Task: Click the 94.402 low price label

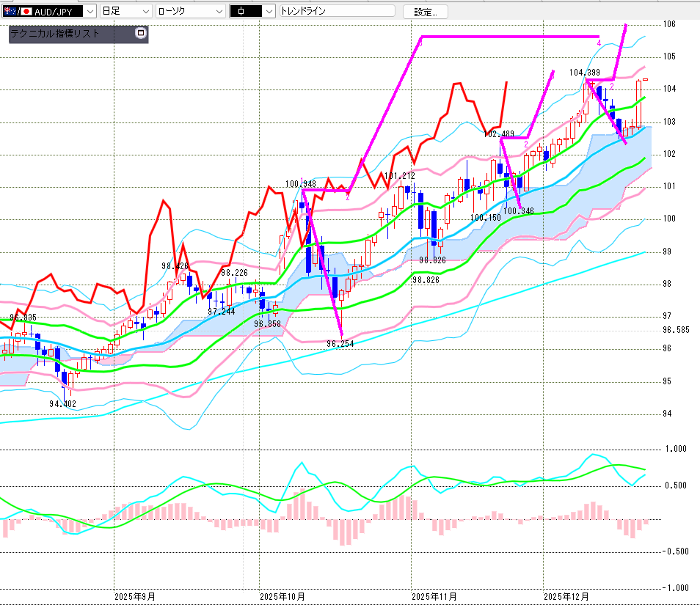Action: (x=64, y=403)
